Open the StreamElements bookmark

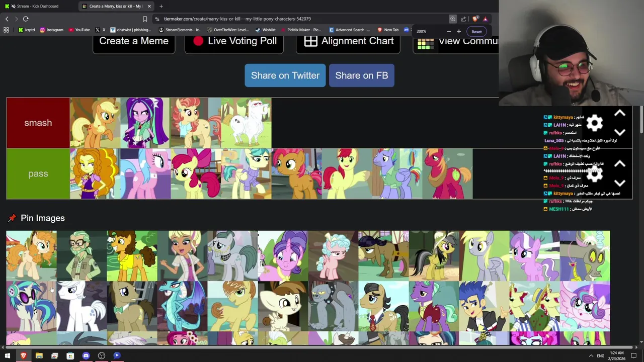coord(180,30)
